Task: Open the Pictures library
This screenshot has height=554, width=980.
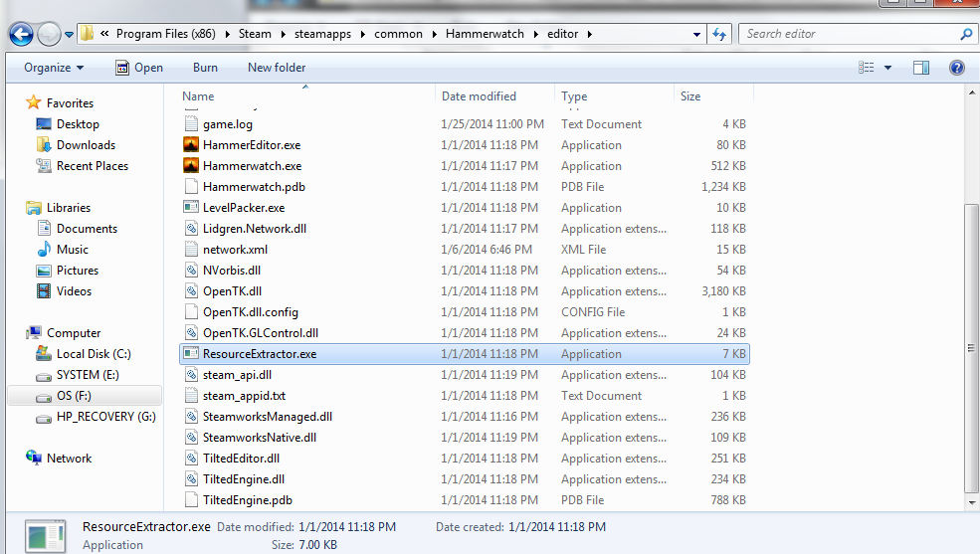Action: click(x=78, y=271)
